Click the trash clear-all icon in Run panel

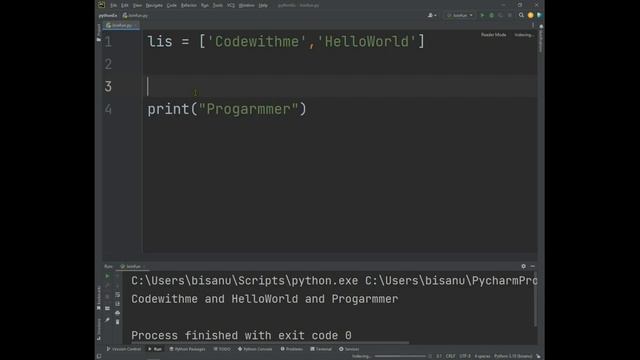point(118,322)
